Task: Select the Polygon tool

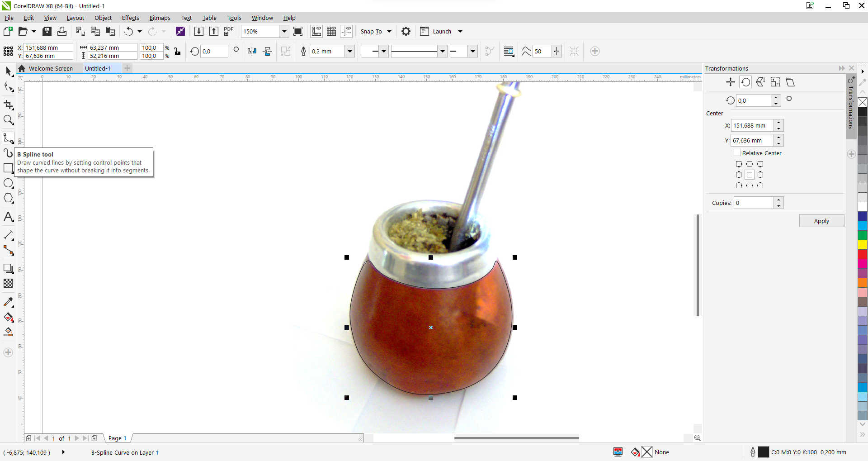Action: (8, 198)
